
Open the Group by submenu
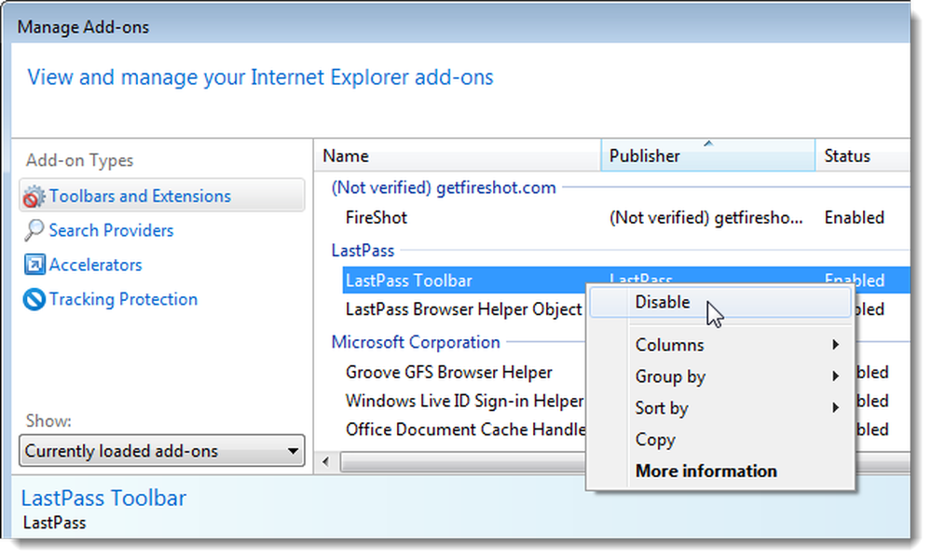(720, 376)
